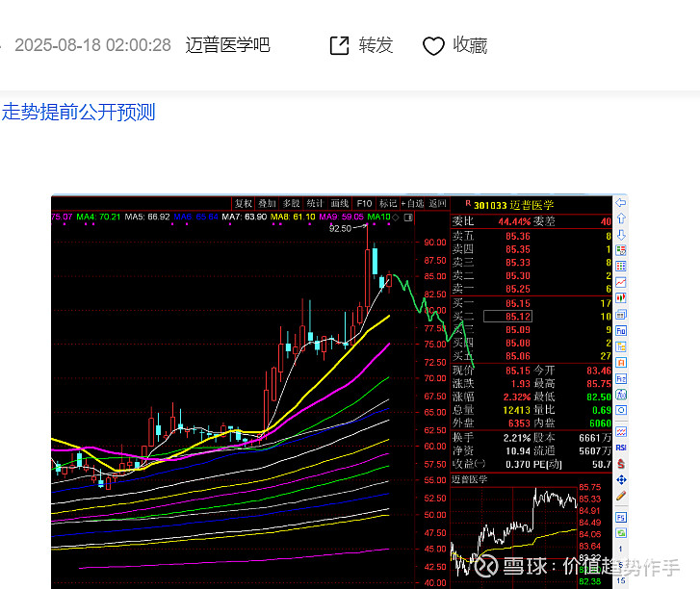Image resolution: width=700 pixels, height=589 pixels.
Task: Click the 301033 迈普医学 stock title
Action: (x=513, y=205)
